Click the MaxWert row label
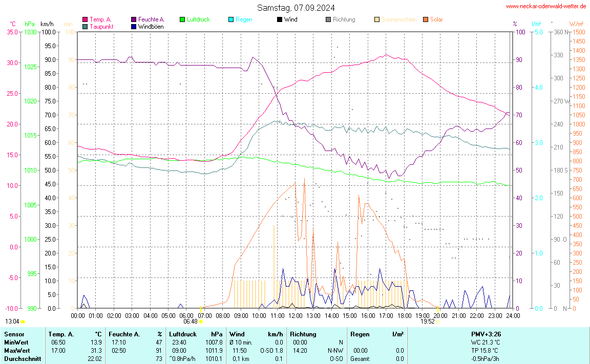Viewport: 590px width, 364px height. pos(16,351)
